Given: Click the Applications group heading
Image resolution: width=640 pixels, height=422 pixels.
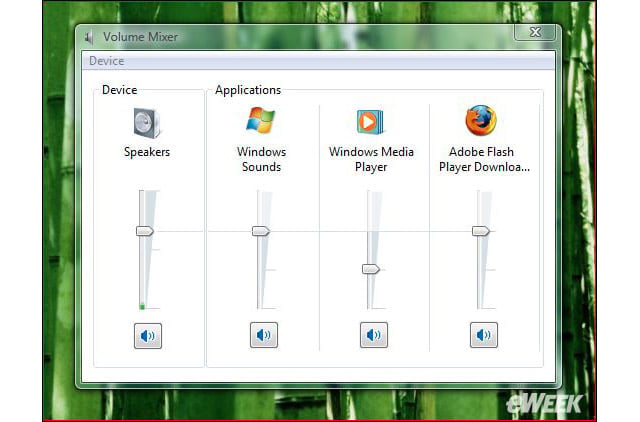Looking at the screenshot, I should click(248, 90).
